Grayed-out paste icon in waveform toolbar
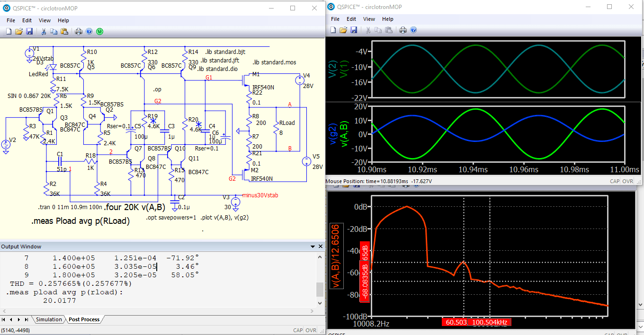 point(389,29)
